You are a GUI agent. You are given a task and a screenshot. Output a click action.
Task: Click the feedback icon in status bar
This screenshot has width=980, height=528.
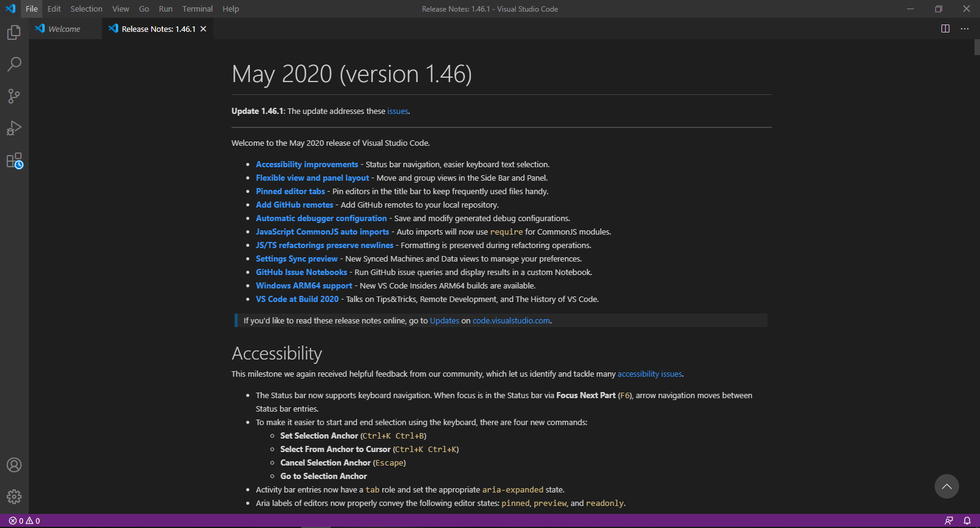(x=949, y=521)
